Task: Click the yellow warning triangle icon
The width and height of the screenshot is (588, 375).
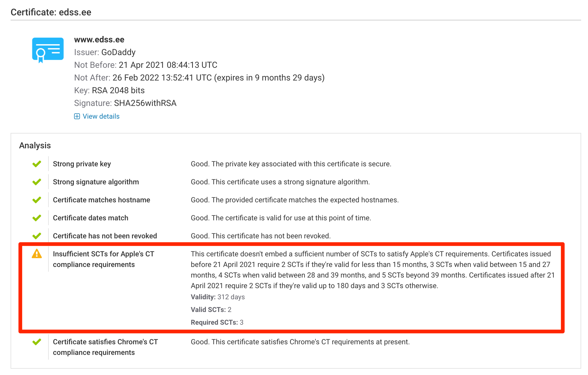Action: pos(37,254)
